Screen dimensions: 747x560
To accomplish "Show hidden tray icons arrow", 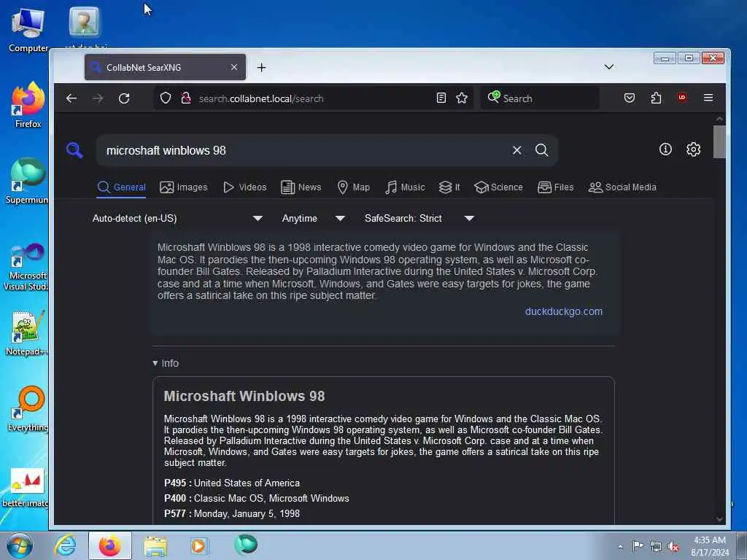I will point(620,547).
